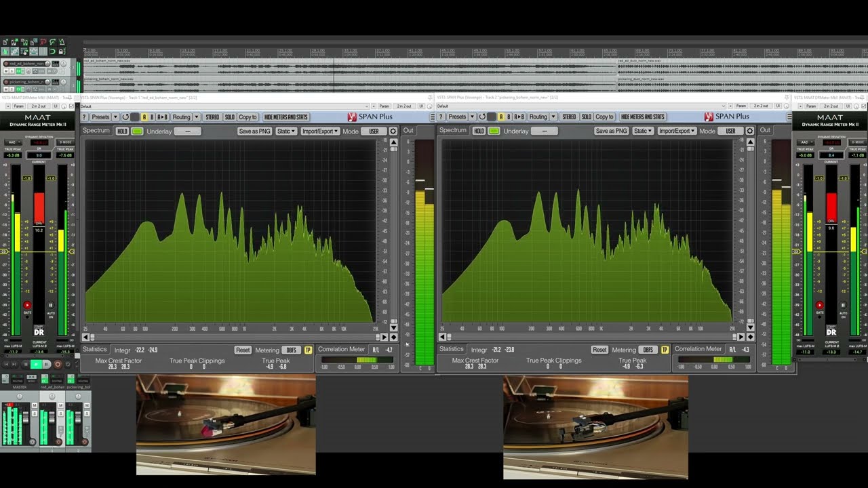Click the gate button on left MAAT meter
Image resolution: width=868 pixels, height=488 pixels.
coord(27,306)
